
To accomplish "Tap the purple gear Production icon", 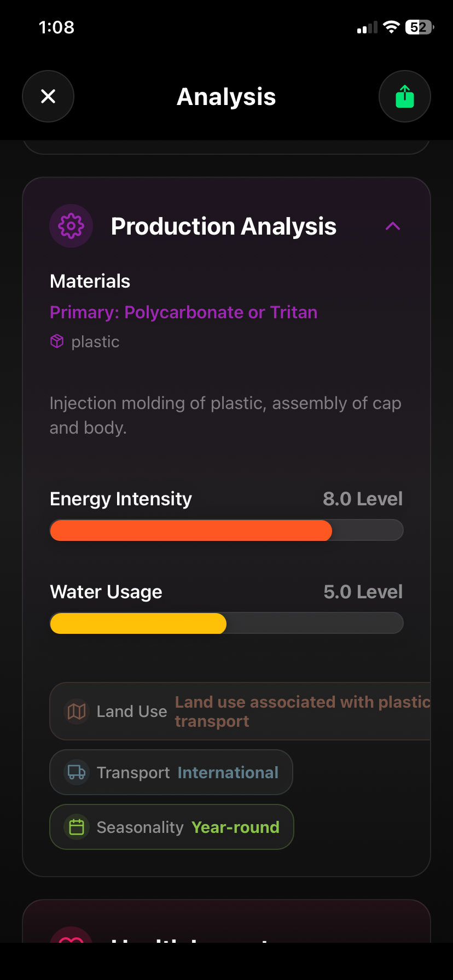I will (x=71, y=226).
